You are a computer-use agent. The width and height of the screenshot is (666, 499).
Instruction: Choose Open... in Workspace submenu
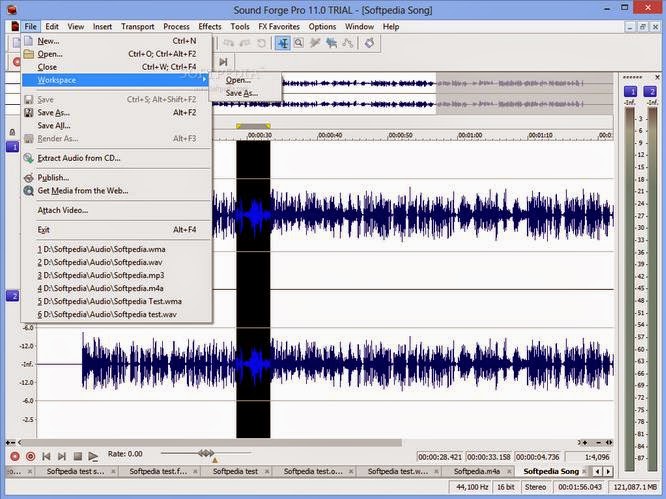click(x=246, y=80)
